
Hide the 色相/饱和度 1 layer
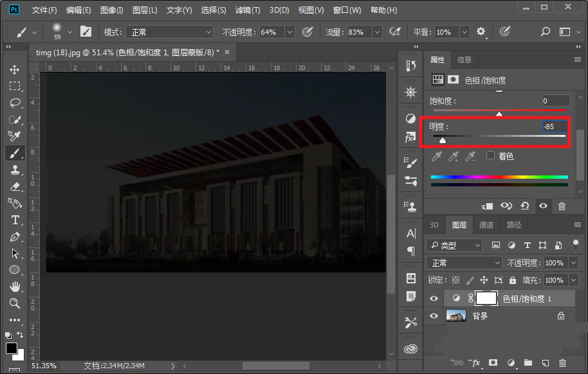pos(434,299)
